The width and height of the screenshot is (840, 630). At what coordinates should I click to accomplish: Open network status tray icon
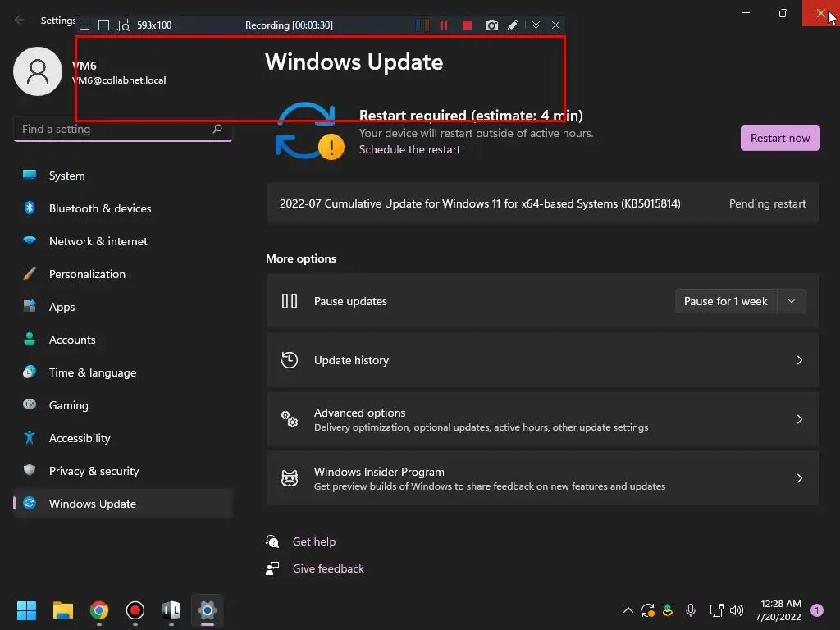(716, 610)
